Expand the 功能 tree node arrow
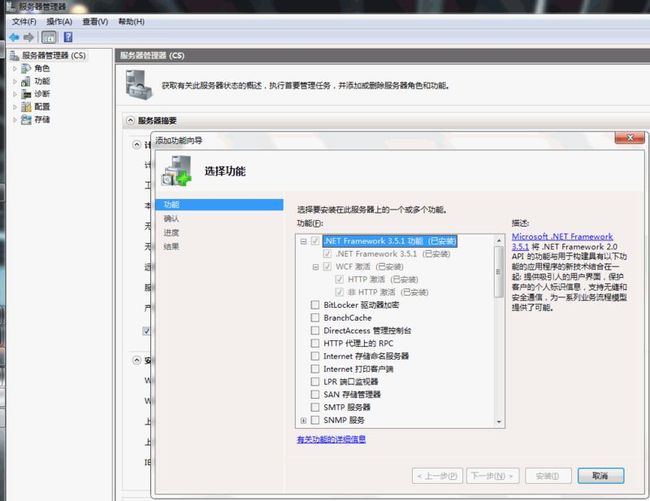Image resolution: width=650 pixels, height=501 pixels. [x=15, y=82]
